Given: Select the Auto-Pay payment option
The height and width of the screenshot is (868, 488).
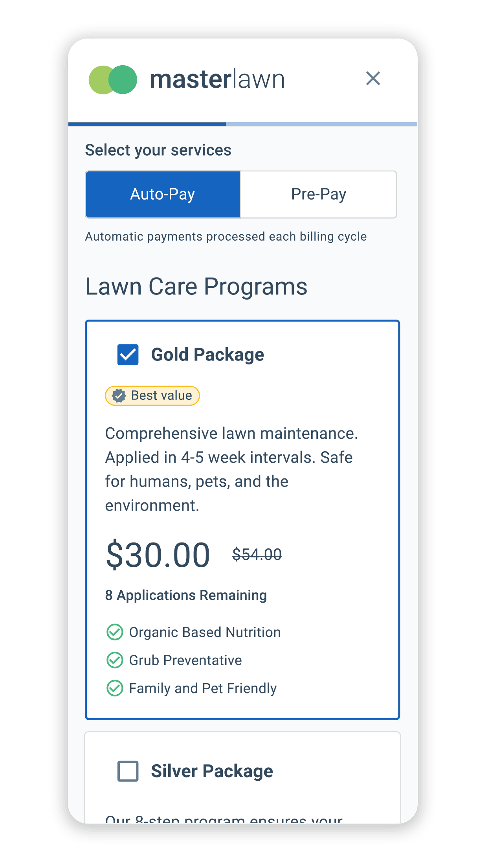Looking at the screenshot, I should pos(163,194).
